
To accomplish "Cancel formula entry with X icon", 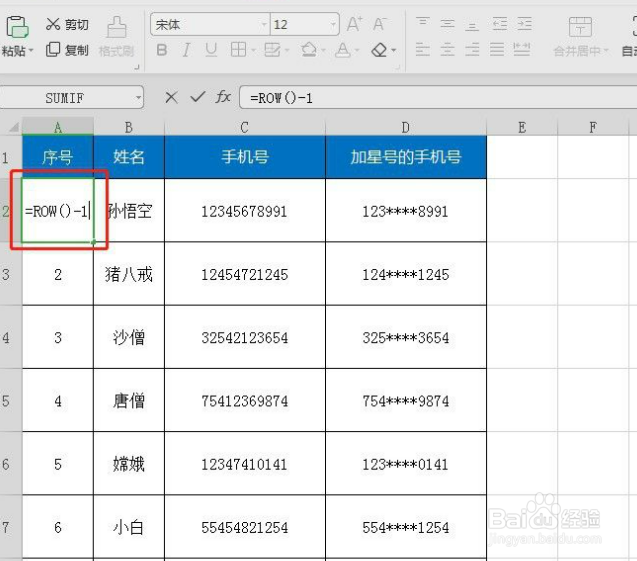I will pos(171,97).
